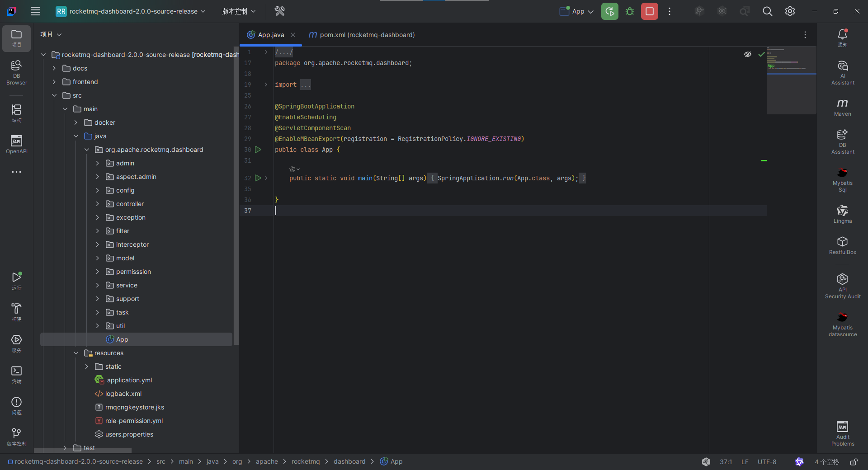Stop the running application with red square button
The width and height of the screenshot is (868, 470).
point(649,11)
